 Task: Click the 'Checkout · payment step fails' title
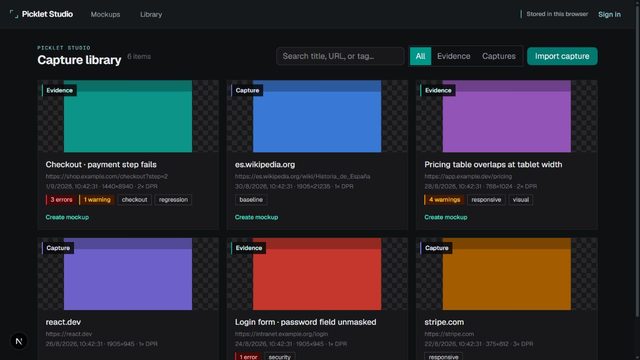[101, 164]
